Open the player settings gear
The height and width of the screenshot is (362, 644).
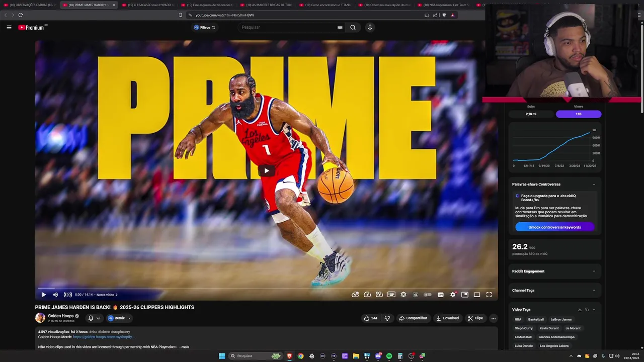tap(453, 295)
